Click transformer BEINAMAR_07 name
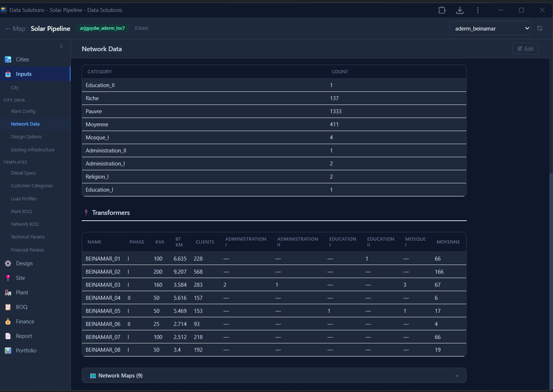553x392 pixels. coord(103,337)
